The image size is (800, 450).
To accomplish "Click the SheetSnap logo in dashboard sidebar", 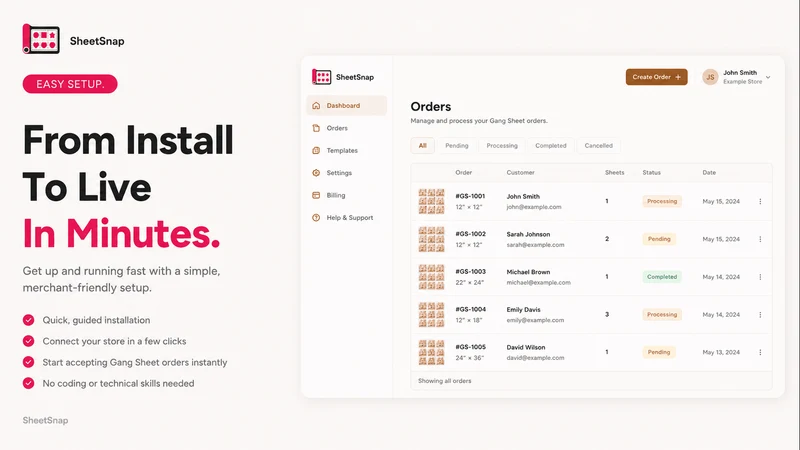I will point(343,77).
